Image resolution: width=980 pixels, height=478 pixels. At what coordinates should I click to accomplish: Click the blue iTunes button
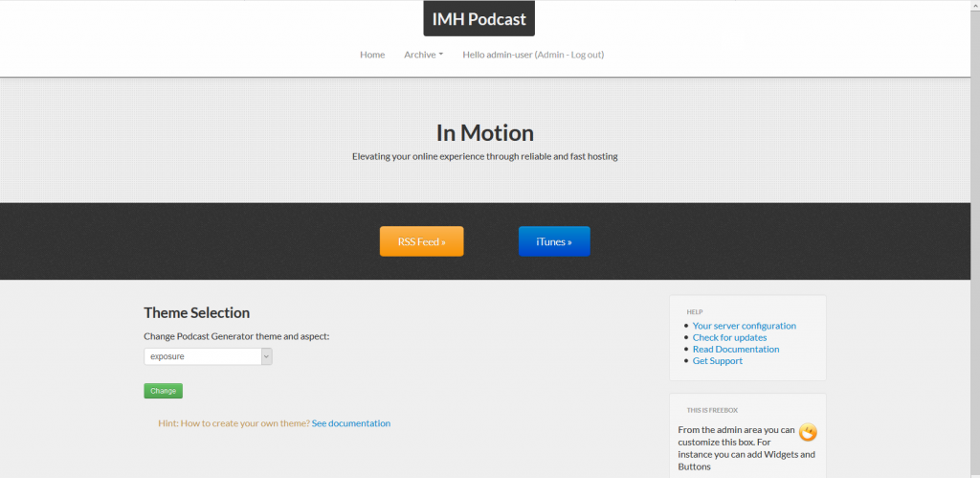pos(554,241)
